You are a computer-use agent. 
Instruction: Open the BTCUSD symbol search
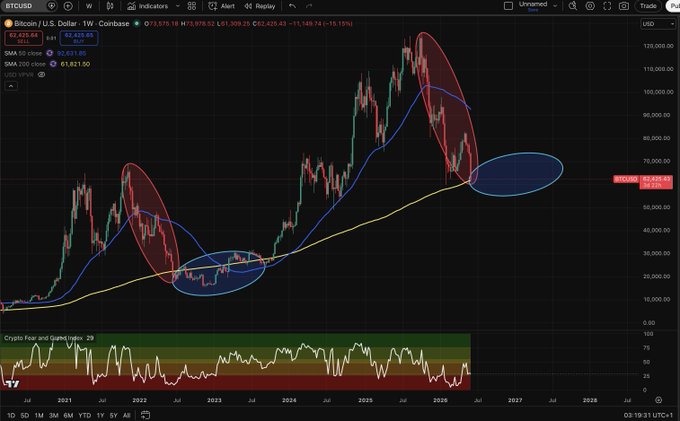(21, 6)
